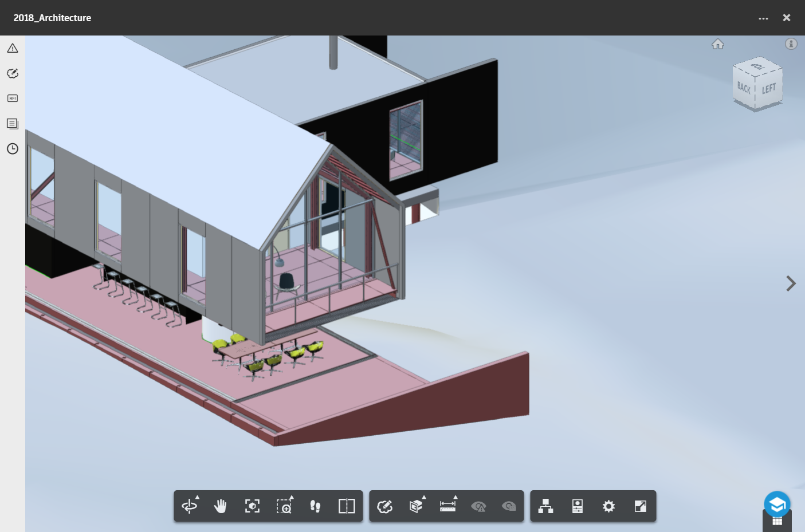Open viewer Settings with the gear icon
Viewport: 805px width, 532px height.
coord(608,506)
